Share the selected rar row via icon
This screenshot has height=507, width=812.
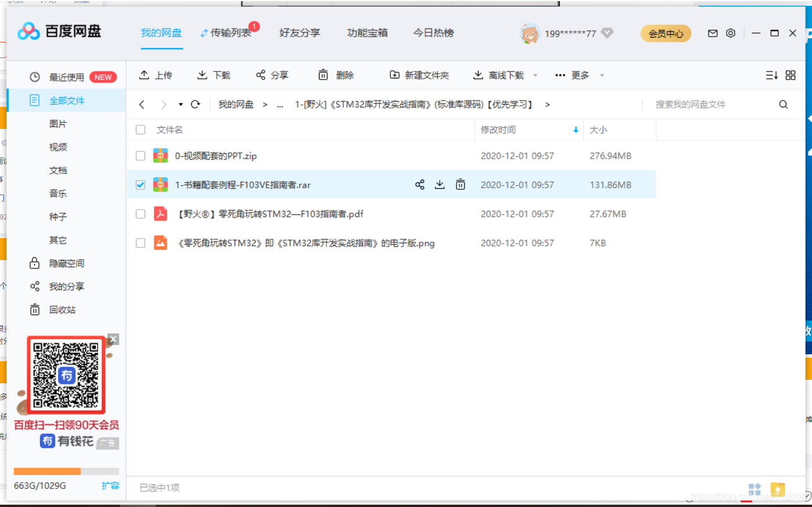(x=420, y=185)
